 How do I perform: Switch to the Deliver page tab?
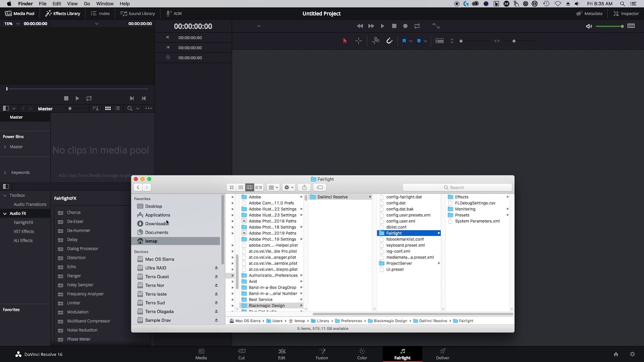click(x=443, y=354)
